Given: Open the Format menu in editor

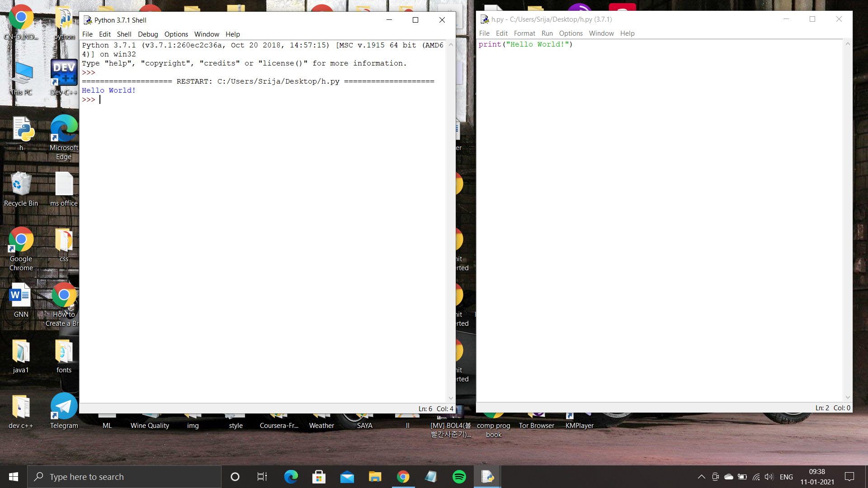Looking at the screenshot, I should tap(524, 33).
